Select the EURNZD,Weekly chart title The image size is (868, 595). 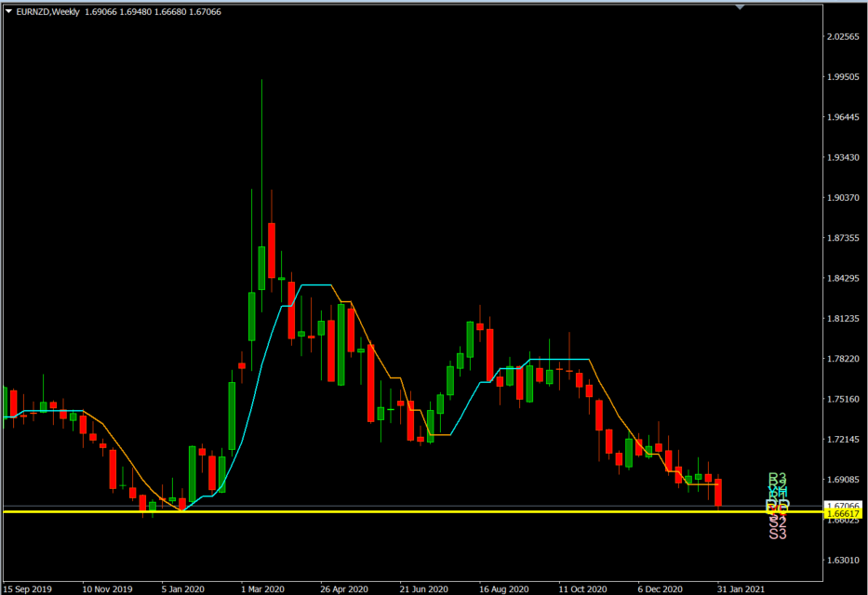pyautogui.click(x=47, y=11)
